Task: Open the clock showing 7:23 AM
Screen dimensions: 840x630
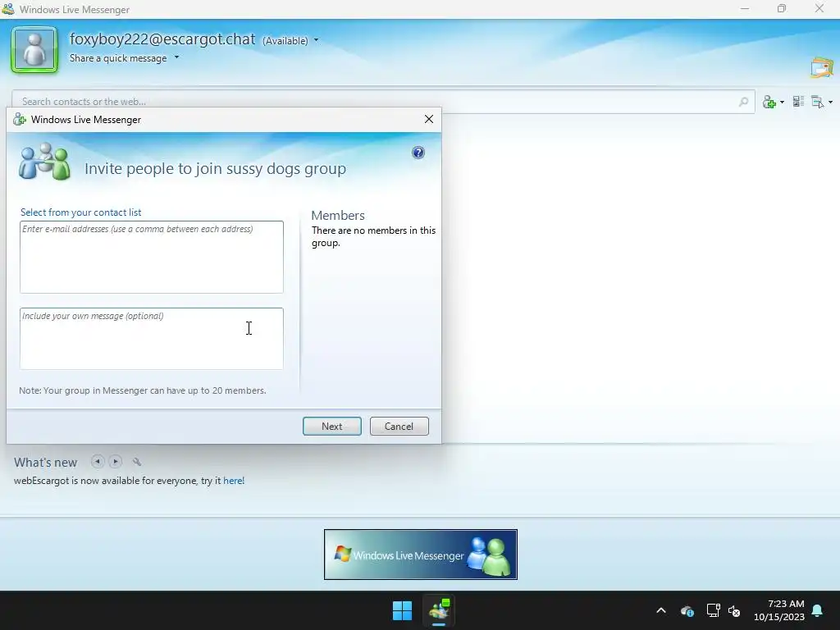Action: click(779, 610)
